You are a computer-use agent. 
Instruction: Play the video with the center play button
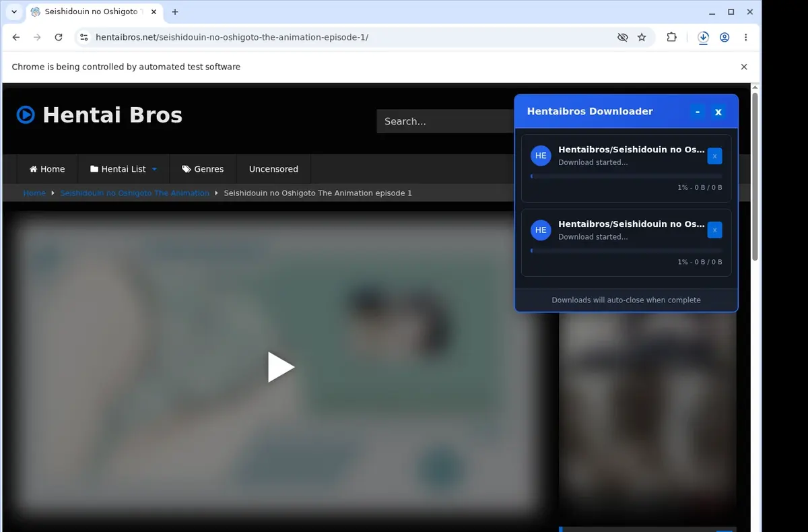click(281, 367)
